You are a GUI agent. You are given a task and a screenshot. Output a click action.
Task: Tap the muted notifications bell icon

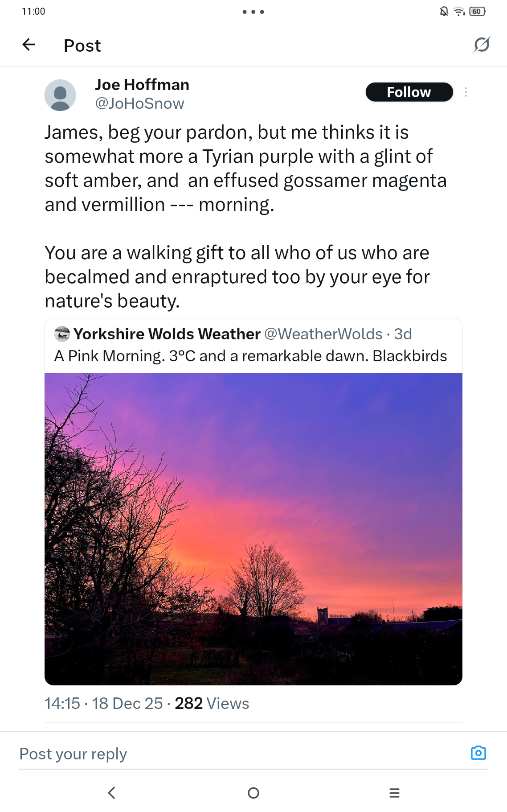click(x=444, y=12)
